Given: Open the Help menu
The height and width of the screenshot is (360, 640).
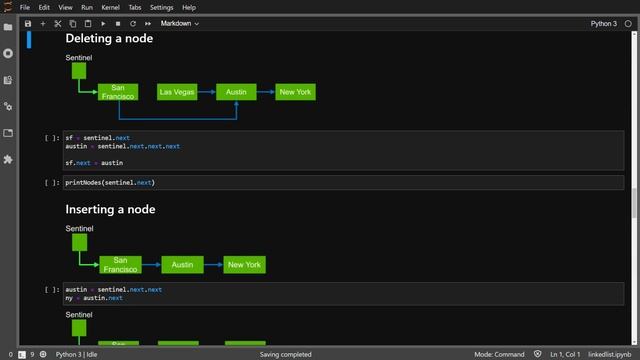Looking at the screenshot, I should (x=189, y=7).
